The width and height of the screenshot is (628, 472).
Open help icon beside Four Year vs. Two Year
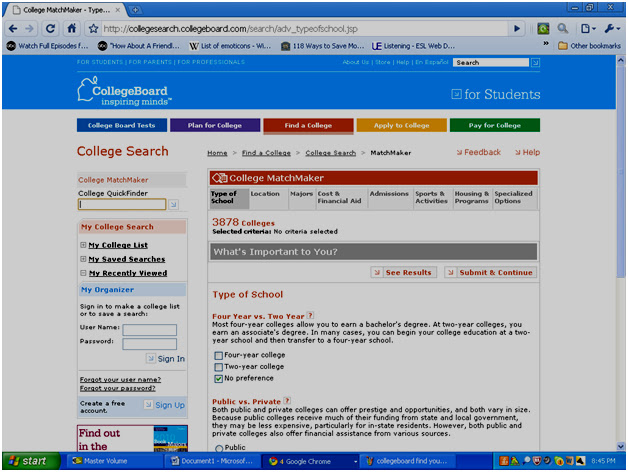click(310, 315)
